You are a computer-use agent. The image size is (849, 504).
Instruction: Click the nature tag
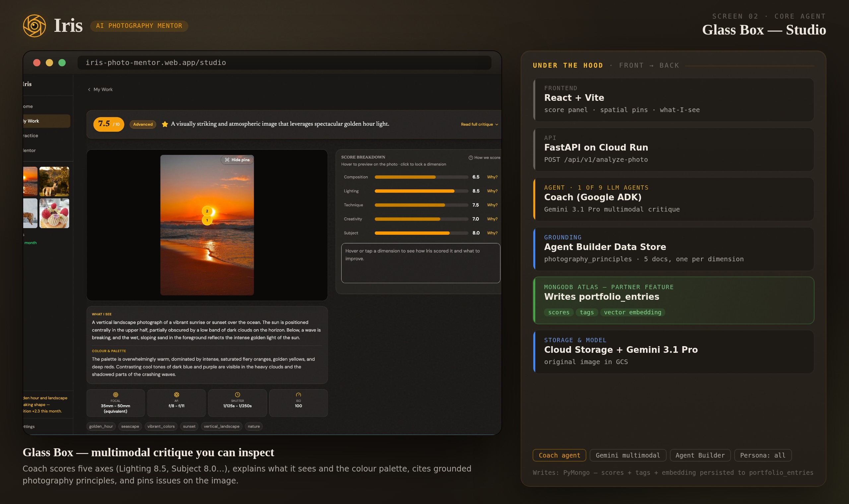254,426
